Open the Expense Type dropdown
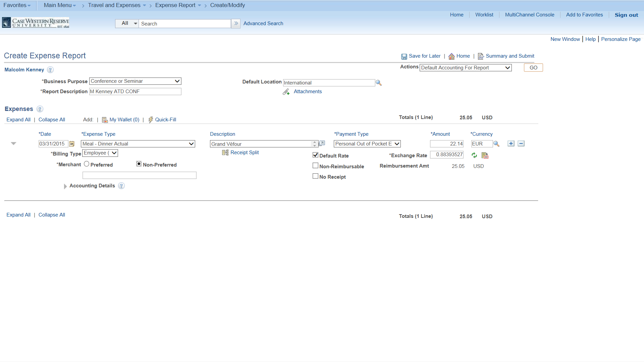Viewport: 644px width, 362px height. coord(138,144)
